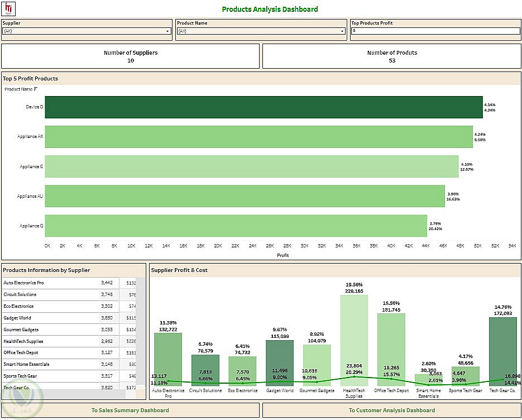The height and width of the screenshot is (420, 522).
Task: Select the Appliance Q profit bar
Action: tap(236, 226)
